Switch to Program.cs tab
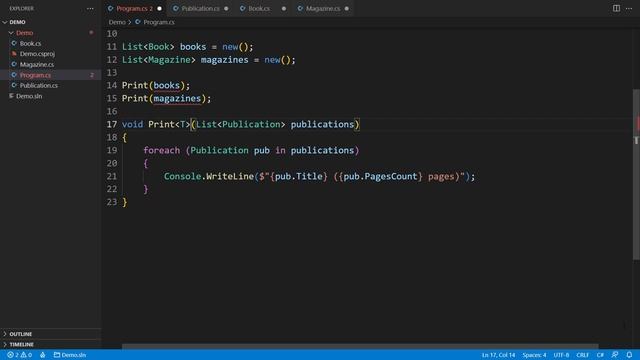Image resolution: width=640 pixels, height=360 pixels. click(x=134, y=9)
